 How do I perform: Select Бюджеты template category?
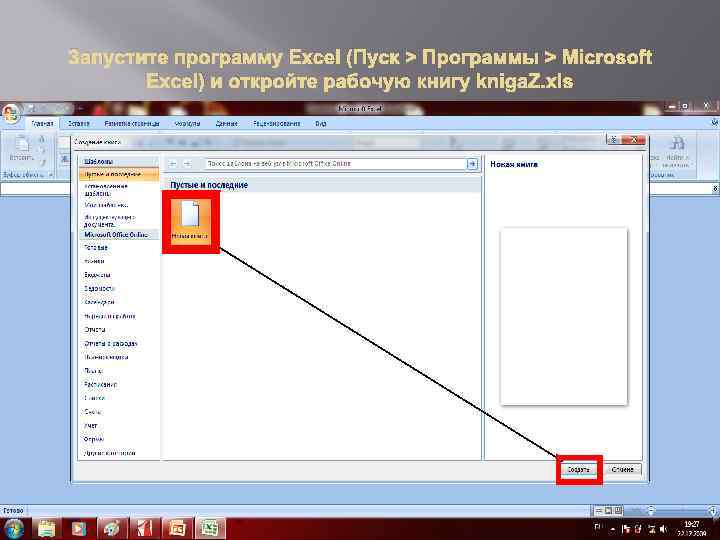pyautogui.click(x=97, y=275)
